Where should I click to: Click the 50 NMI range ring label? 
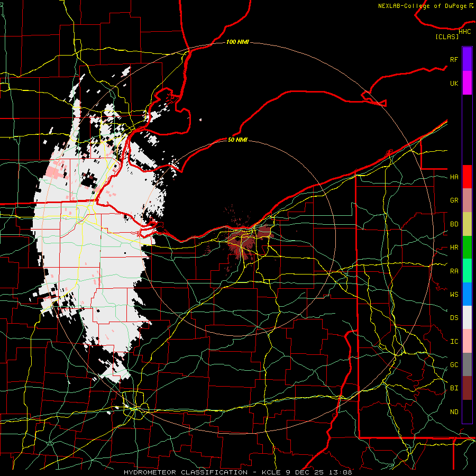coord(237,140)
